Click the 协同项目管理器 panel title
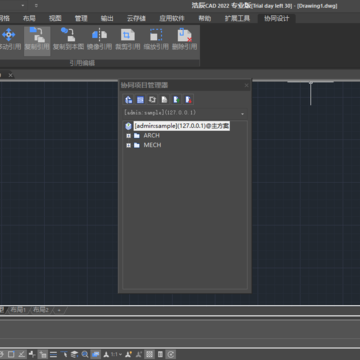This screenshot has height=360, width=360. 144,85
